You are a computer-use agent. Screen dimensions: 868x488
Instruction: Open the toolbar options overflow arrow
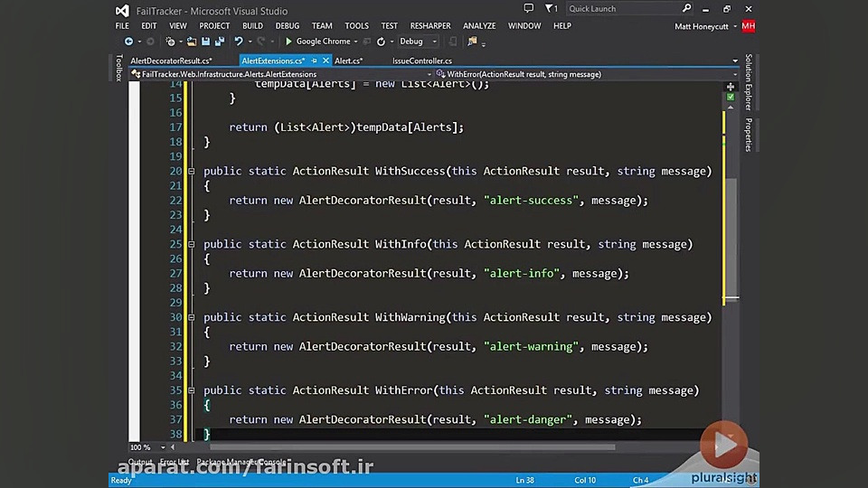483,43
